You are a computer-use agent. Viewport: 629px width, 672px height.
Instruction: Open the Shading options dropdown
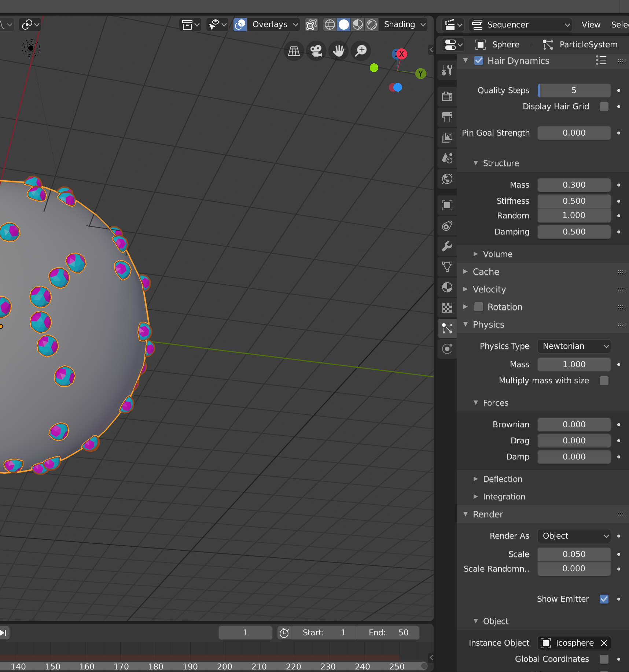tap(404, 25)
